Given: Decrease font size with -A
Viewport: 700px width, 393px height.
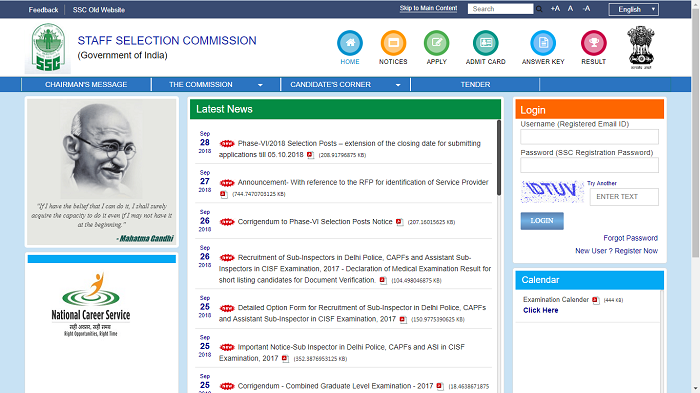Looking at the screenshot, I should (x=587, y=8).
